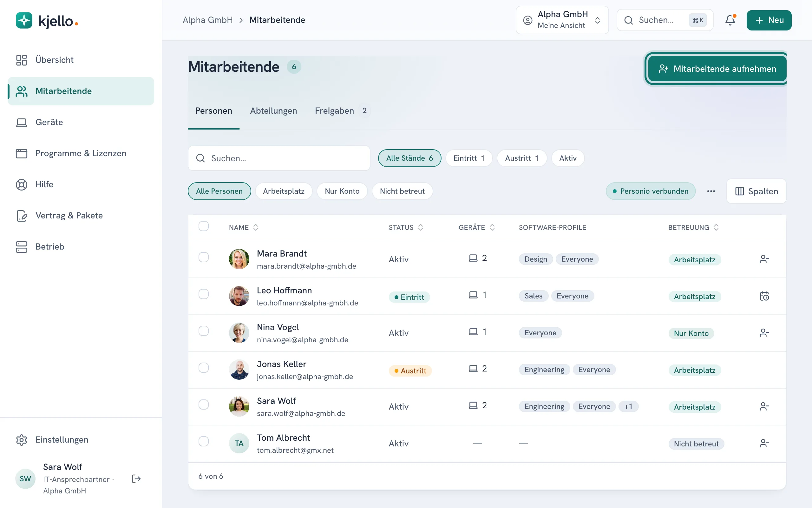The image size is (812, 508).
Task: Click the SW user avatar in sidebar
Action: (25, 479)
